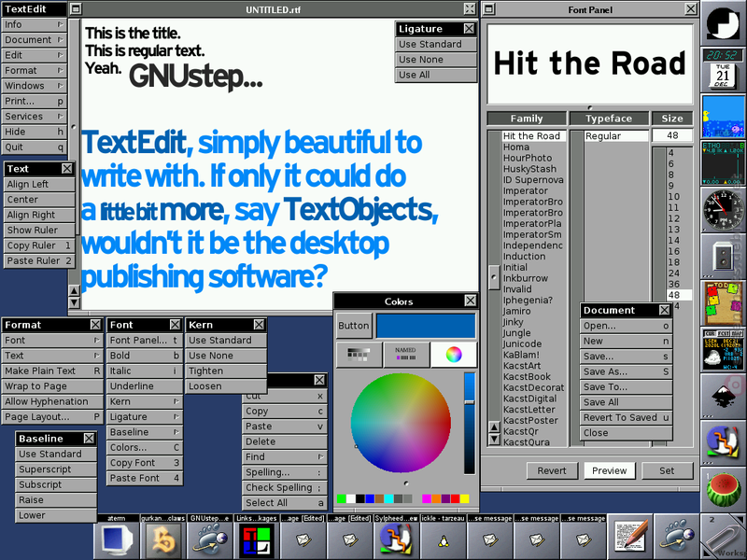Click Print... in the TextEdit menu
Screen dimensions: 747x560
point(35,101)
